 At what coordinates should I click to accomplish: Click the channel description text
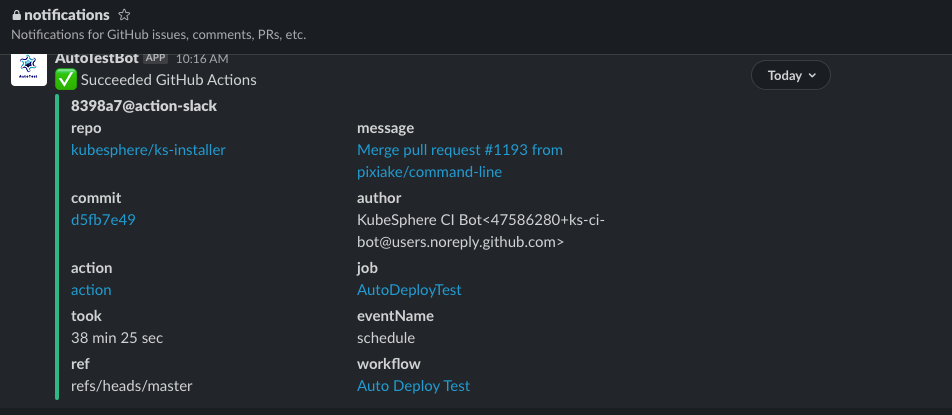click(x=158, y=35)
